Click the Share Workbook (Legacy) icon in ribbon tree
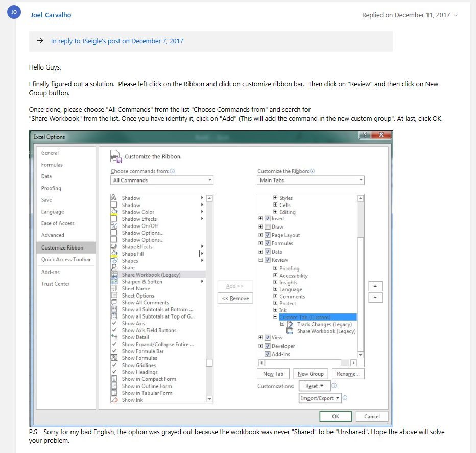Image resolution: width=476 pixels, height=453 pixels. 290,331
